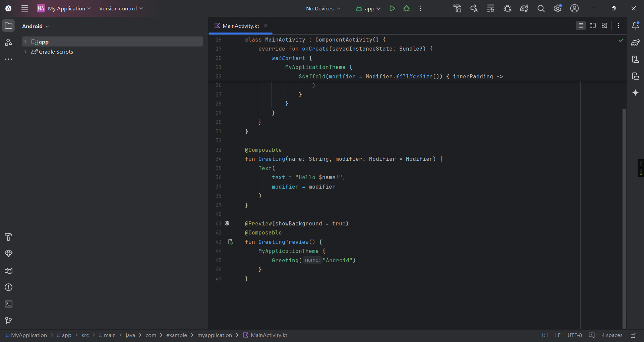Expand the Gradle Scripts tree node
This screenshot has width=644, height=342.
pyautogui.click(x=25, y=52)
